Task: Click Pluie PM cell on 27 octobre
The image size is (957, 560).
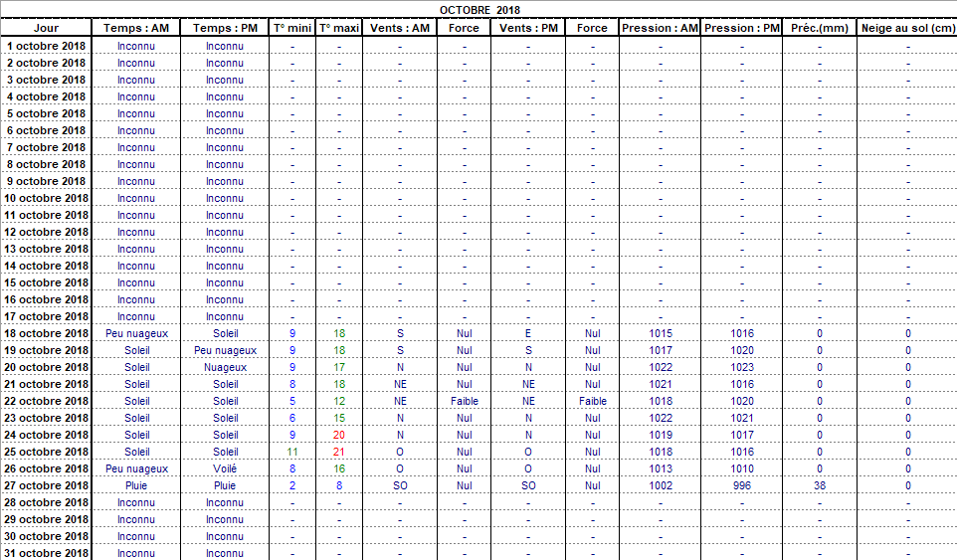Action: click(225, 485)
